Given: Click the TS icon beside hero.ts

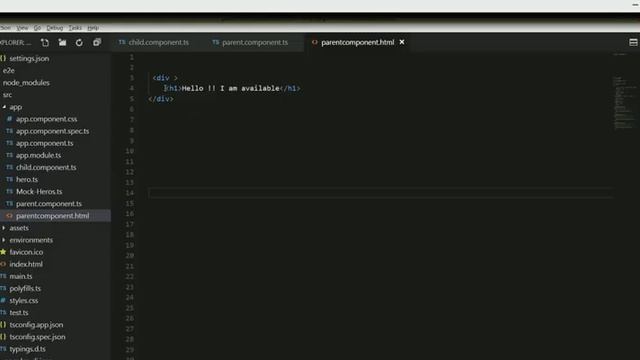Looking at the screenshot, I should point(9,179).
